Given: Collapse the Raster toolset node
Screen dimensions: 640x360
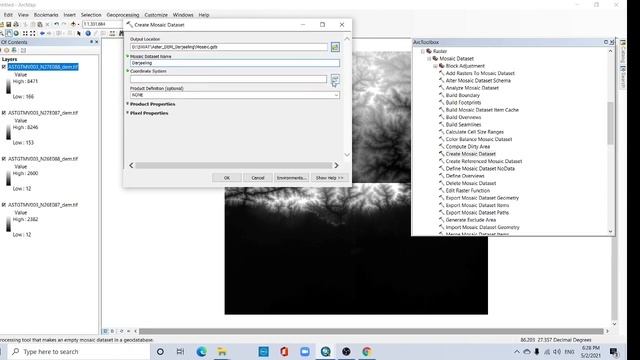Looking at the screenshot, I should pos(423,51).
